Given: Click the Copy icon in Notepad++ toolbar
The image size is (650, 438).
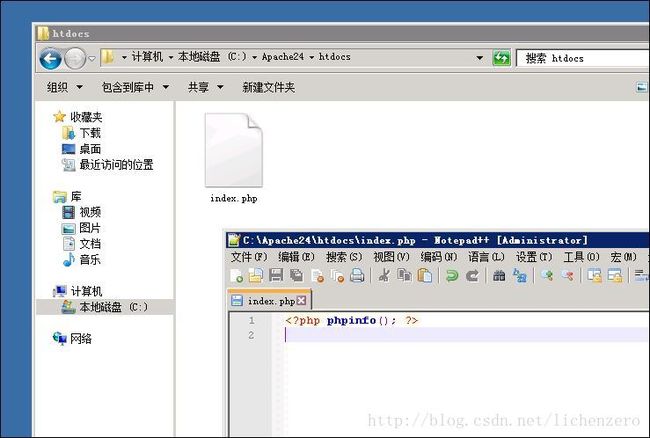Looking at the screenshot, I should [404, 275].
